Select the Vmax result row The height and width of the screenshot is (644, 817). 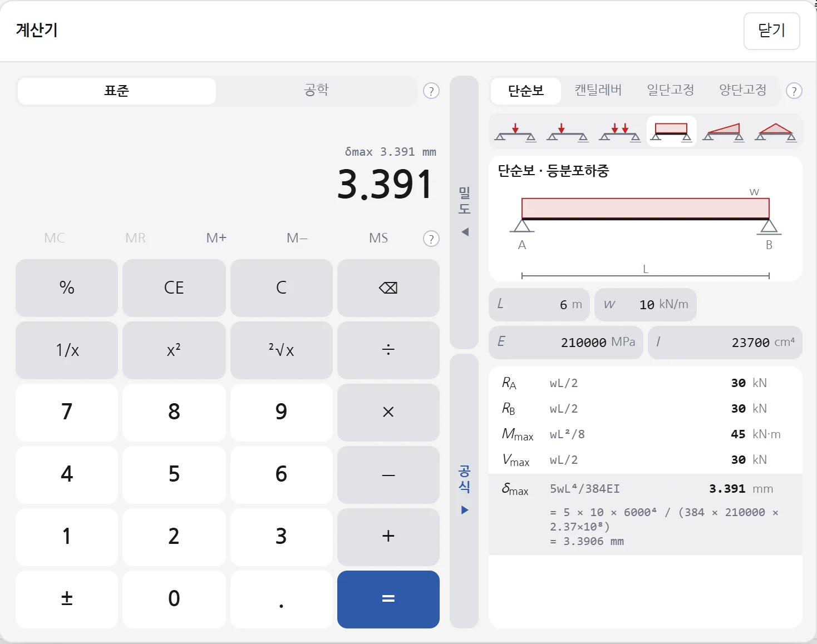(646, 460)
